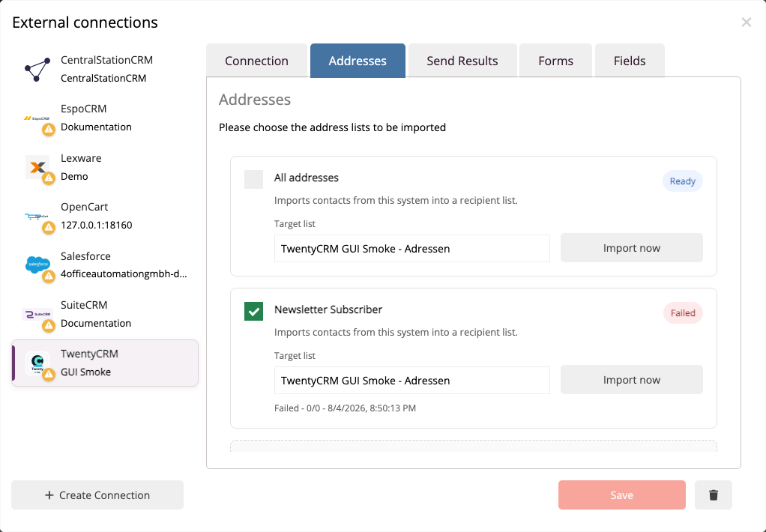The width and height of the screenshot is (766, 532).
Task: Click the Ready status badge
Action: coord(683,181)
